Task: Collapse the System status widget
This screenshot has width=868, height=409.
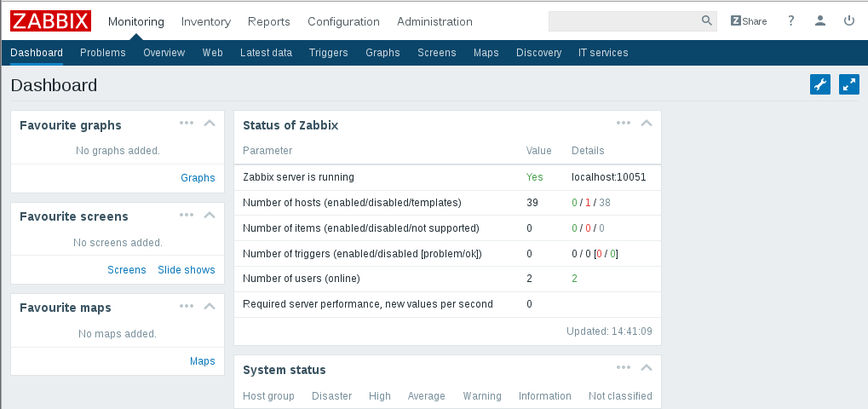Action: coord(646,368)
